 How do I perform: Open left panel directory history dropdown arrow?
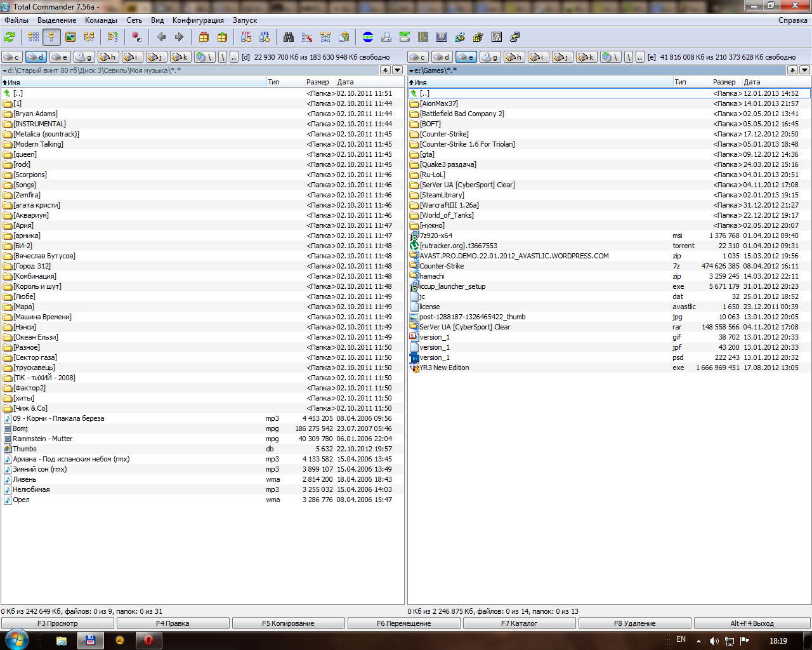[398, 70]
